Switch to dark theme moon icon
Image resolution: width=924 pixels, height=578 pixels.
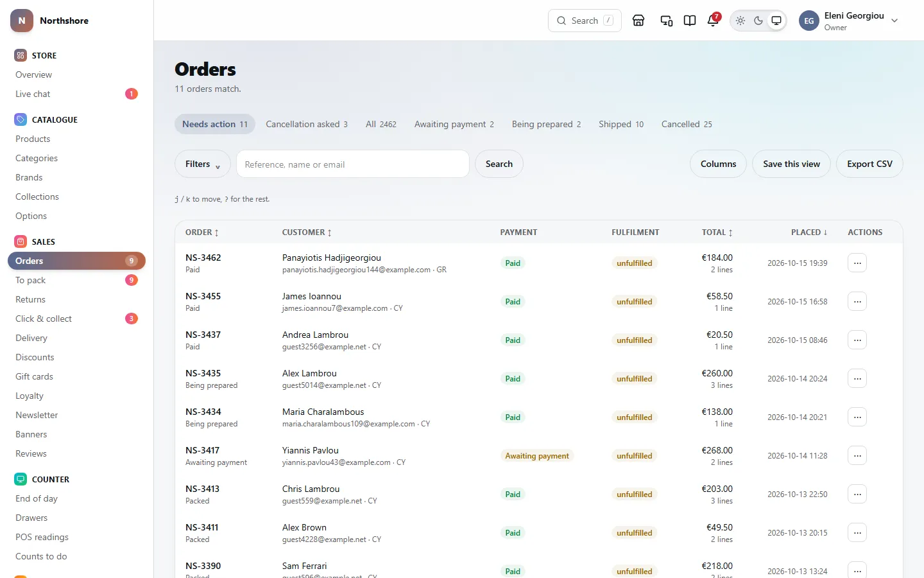(x=758, y=21)
